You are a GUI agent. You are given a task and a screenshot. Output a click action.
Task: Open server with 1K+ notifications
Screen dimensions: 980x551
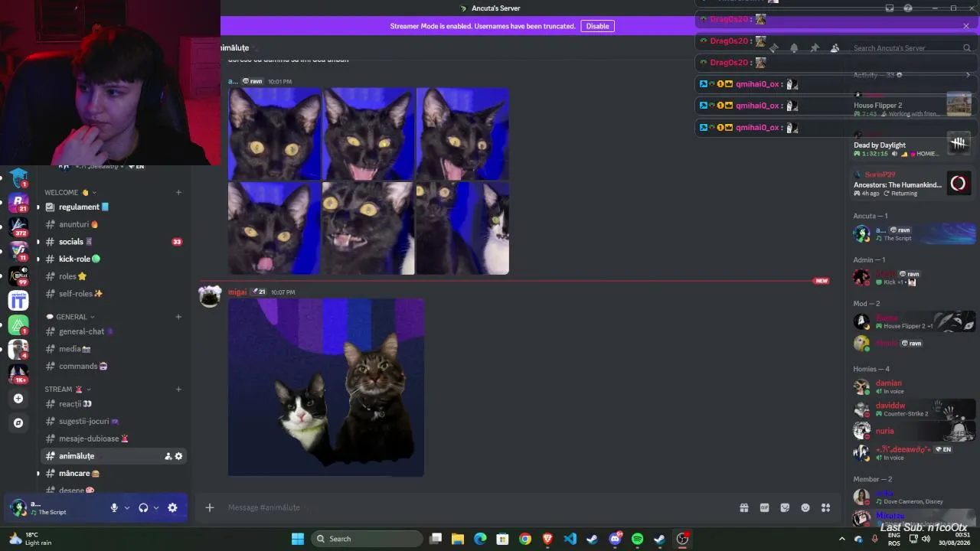(x=18, y=374)
